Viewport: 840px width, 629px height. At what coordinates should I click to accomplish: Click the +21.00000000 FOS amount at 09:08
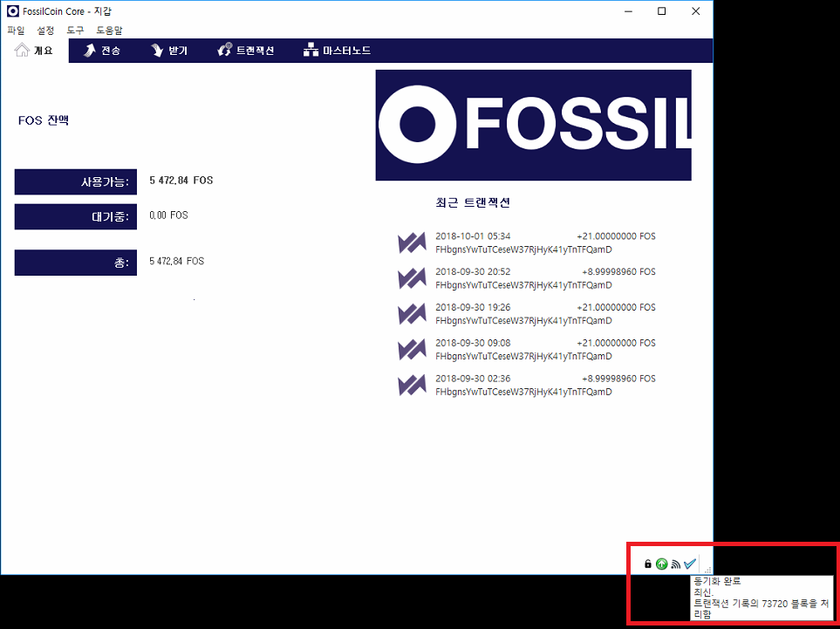616,343
